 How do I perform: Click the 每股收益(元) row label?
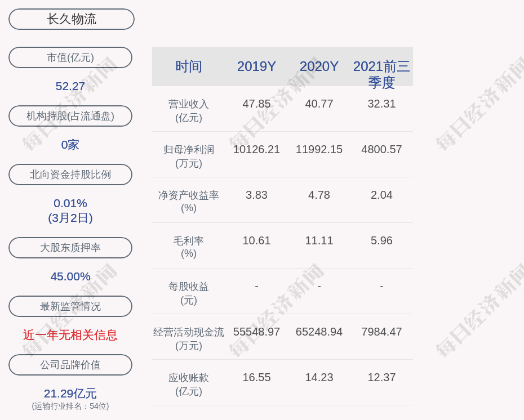click(x=189, y=293)
